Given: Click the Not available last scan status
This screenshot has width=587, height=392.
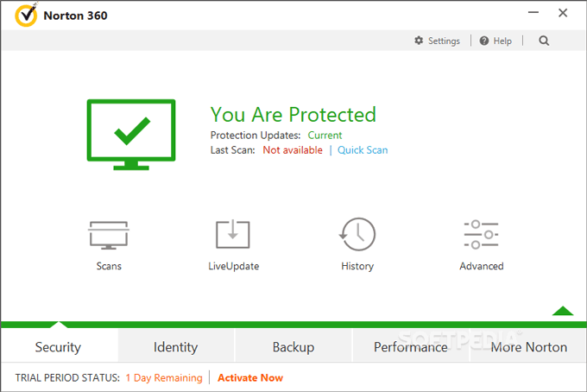Looking at the screenshot, I should coord(293,150).
